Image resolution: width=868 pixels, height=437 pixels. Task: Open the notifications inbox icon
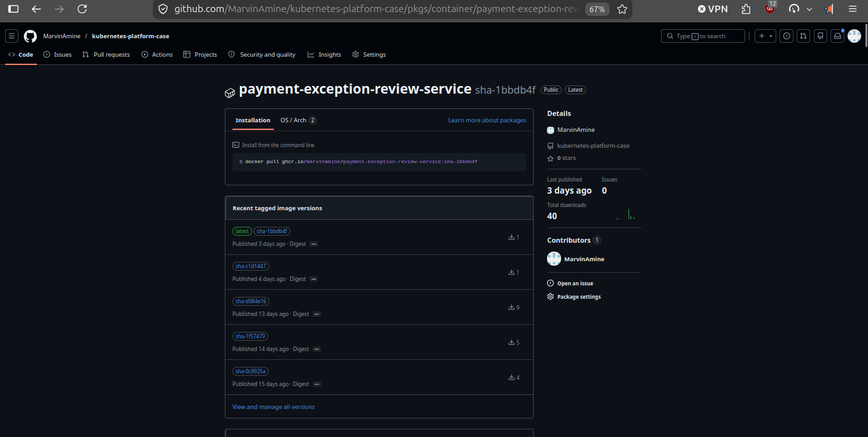coord(837,36)
